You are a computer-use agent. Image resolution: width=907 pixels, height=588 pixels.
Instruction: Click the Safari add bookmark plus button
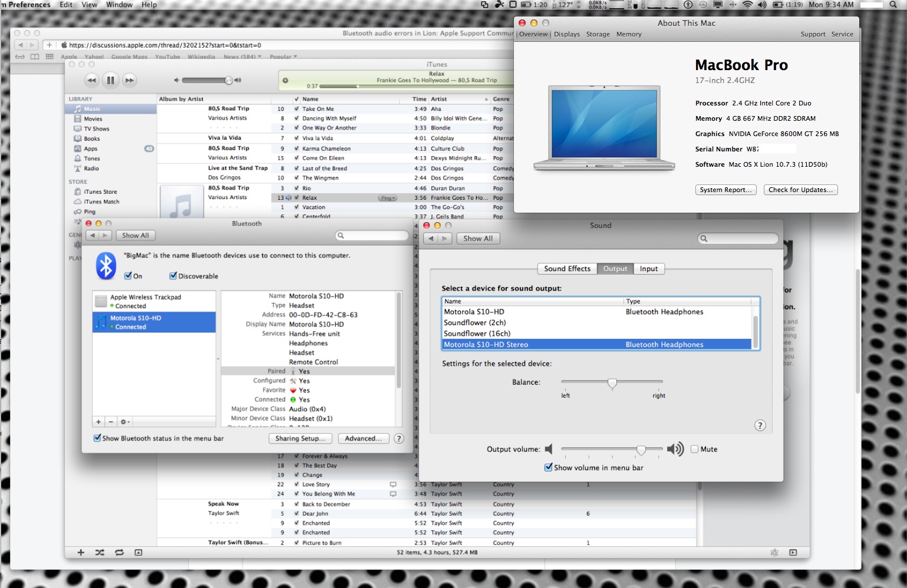(x=49, y=45)
